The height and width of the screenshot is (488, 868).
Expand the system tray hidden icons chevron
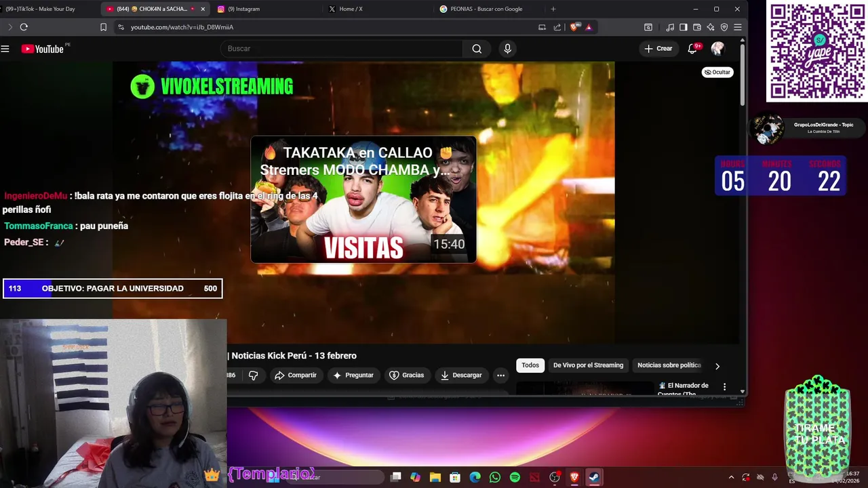click(731, 477)
